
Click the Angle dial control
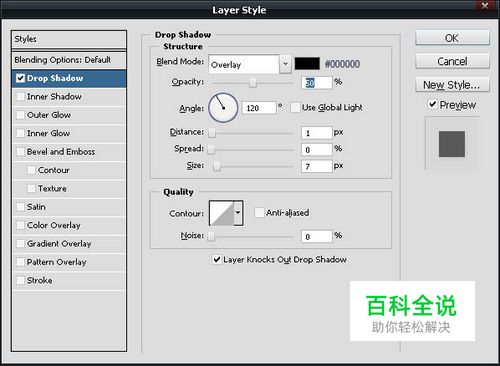pyautogui.click(x=223, y=108)
